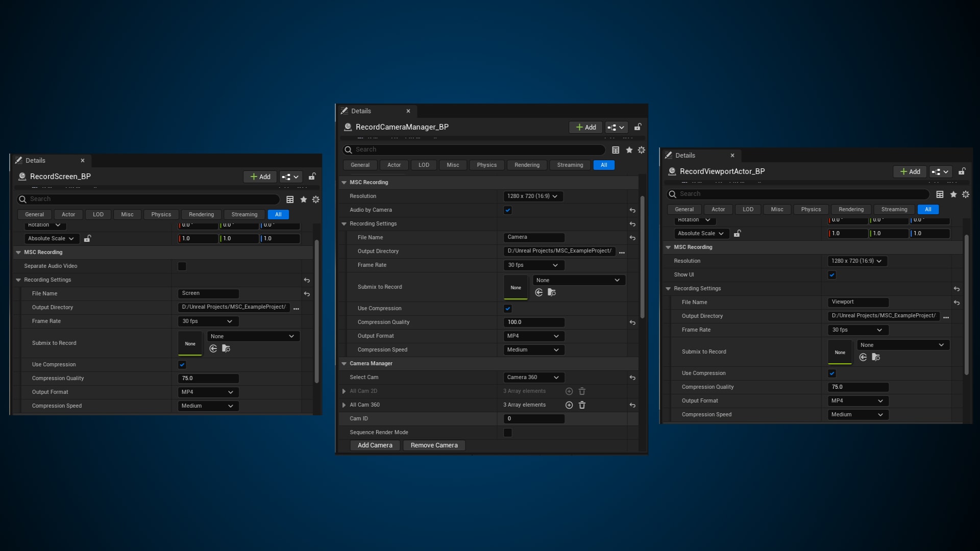
Task: Enable Sequence Render Mode
Action: click(507, 432)
